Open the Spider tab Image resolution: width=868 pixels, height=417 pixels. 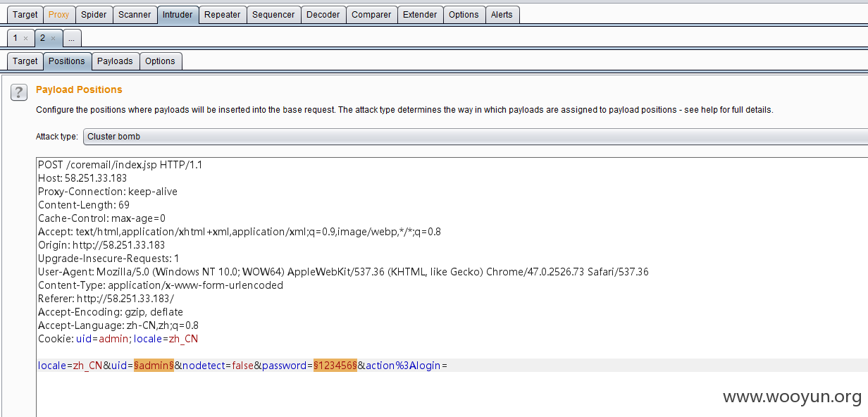[94, 15]
